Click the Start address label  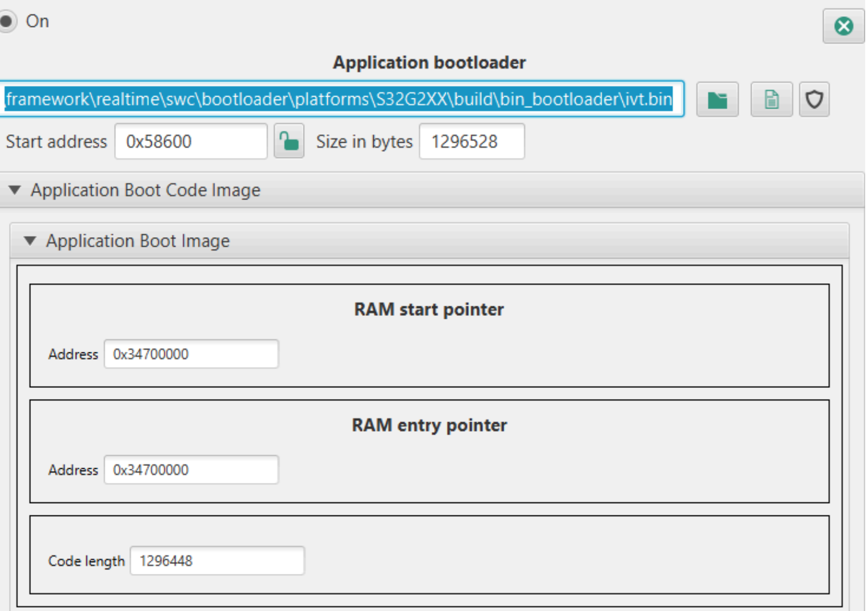coord(56,142)
